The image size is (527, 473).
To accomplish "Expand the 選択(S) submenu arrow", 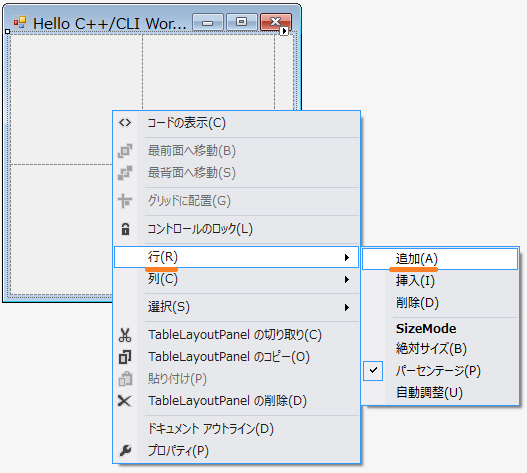I will click(x=347, y=307).
